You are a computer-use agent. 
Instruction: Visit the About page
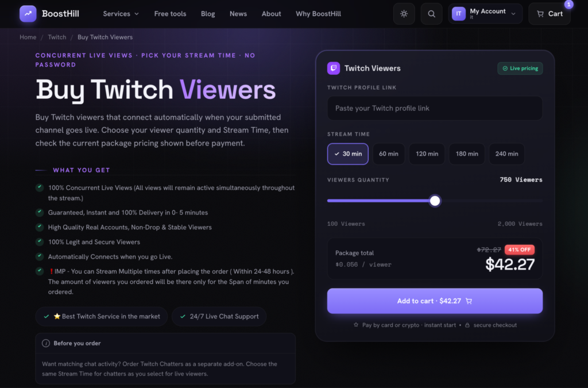point(271,14)
